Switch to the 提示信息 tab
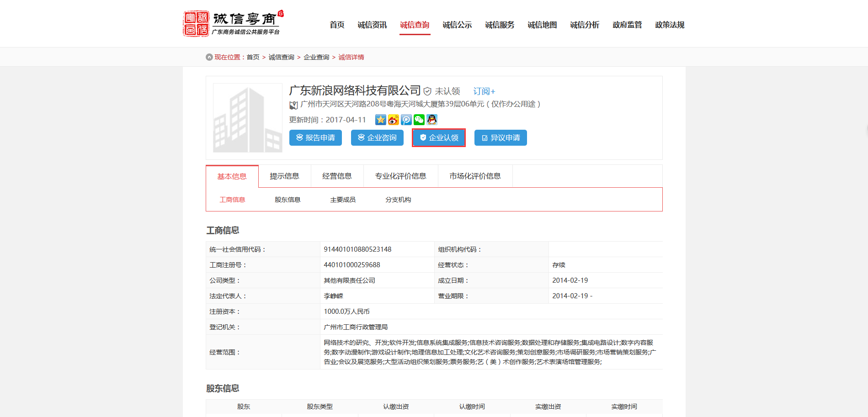 point(284,176)
